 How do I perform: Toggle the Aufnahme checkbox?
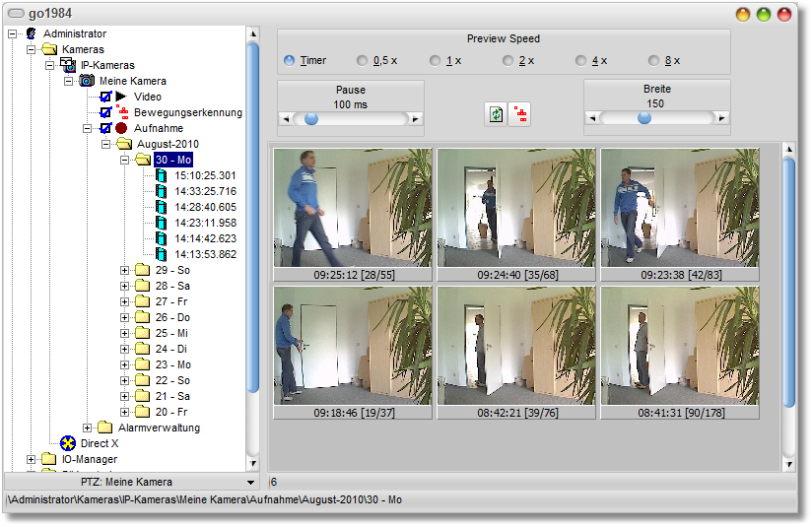pos(105,128)
